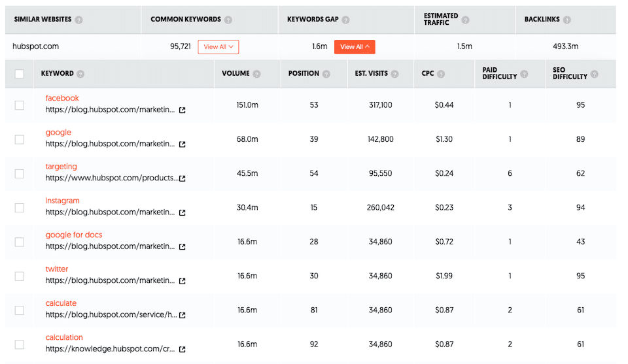The width and height of the screenshot is (628, 364).
Task: Open external link icon for targeting URL
Action: [183, 178]
